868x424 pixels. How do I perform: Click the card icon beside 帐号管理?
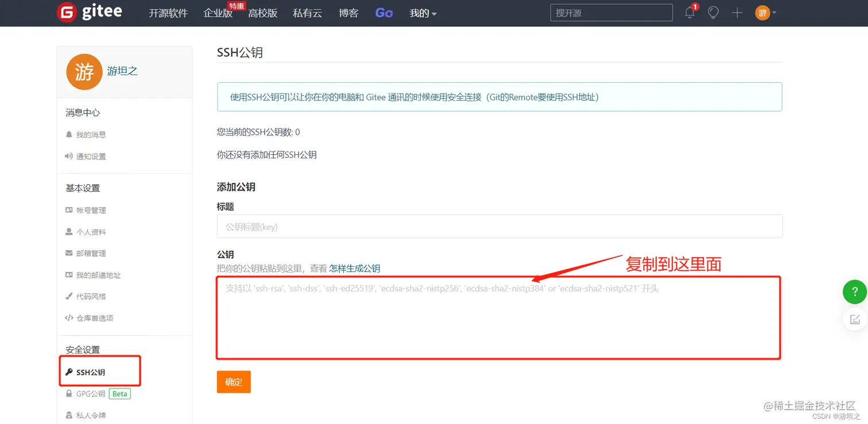[x=69, y=210]
